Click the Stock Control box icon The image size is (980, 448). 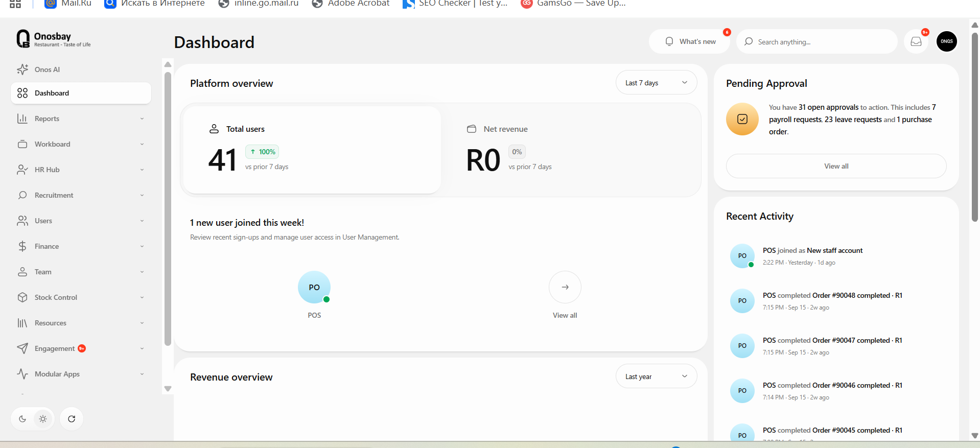22,297
